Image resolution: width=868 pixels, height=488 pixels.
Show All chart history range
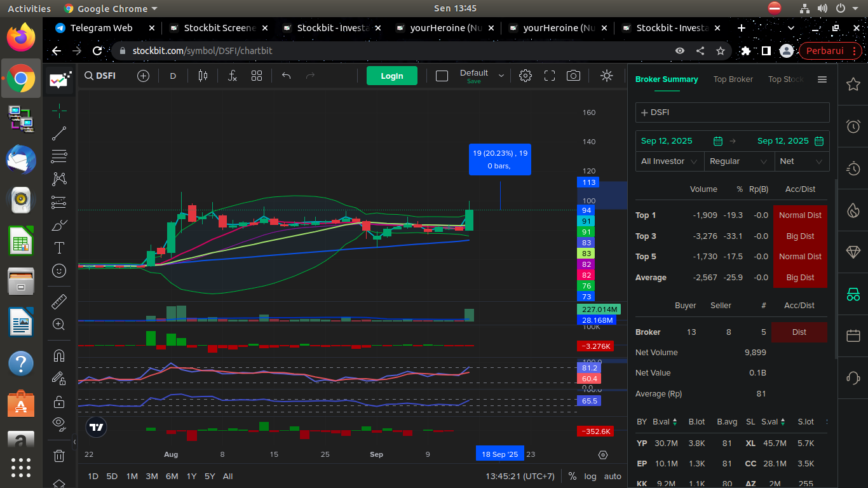point(227,476)
